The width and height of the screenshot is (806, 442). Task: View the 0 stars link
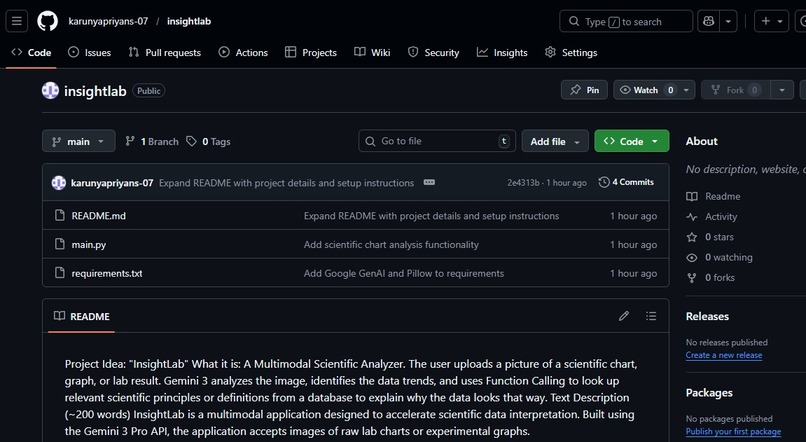[710, 237]
